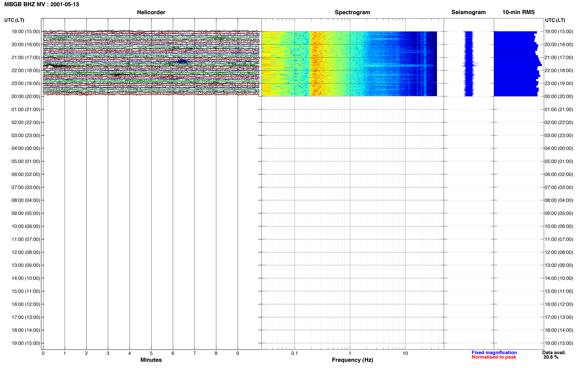Click minute tick label '0' under helicorder
This screenshot has width=588, height=368.
43,353
